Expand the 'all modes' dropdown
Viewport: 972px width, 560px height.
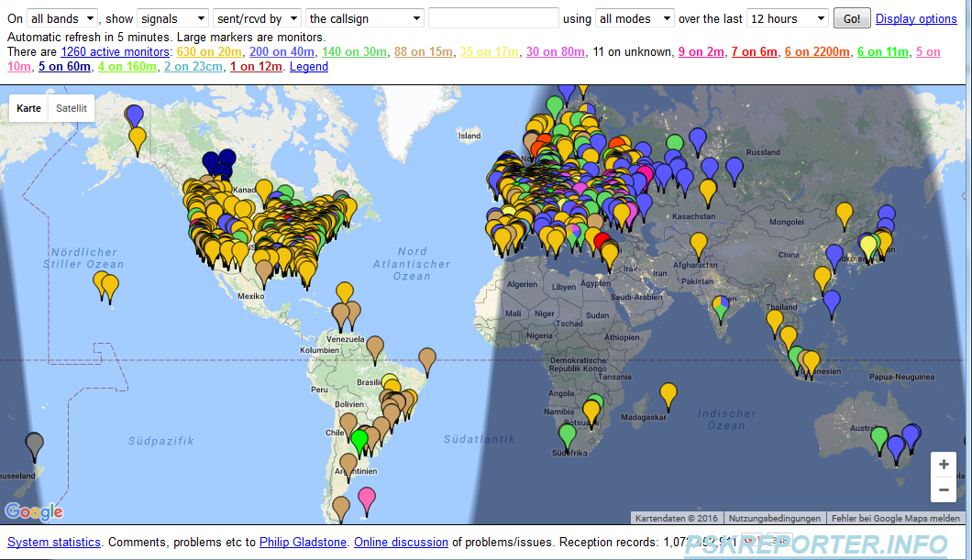coord(635,18)
